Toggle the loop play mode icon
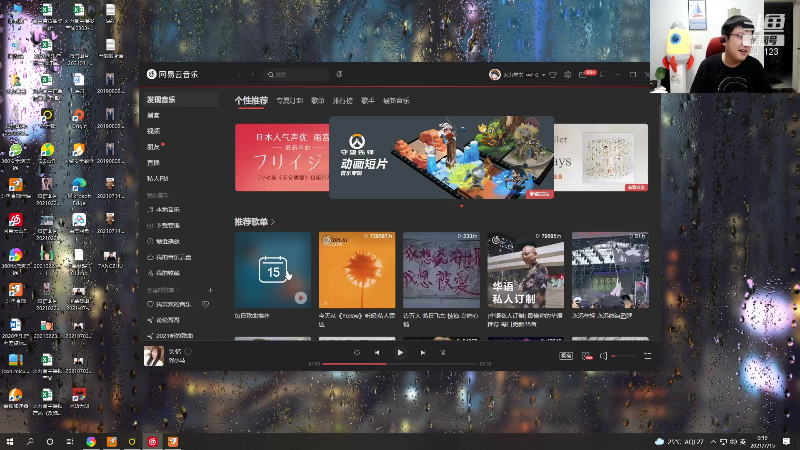Image resolution: width=800 pixels, height=450 pixels. click(357, 353)
